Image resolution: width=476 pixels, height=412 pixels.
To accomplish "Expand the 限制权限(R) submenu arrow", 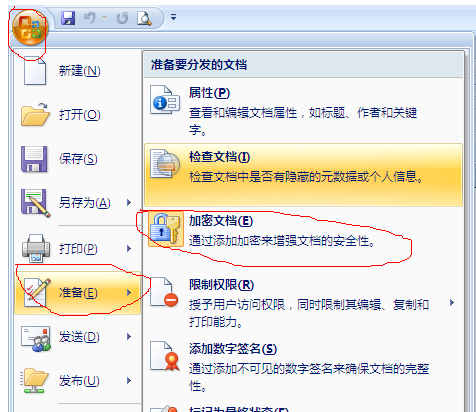I will (x=452, y=303).
